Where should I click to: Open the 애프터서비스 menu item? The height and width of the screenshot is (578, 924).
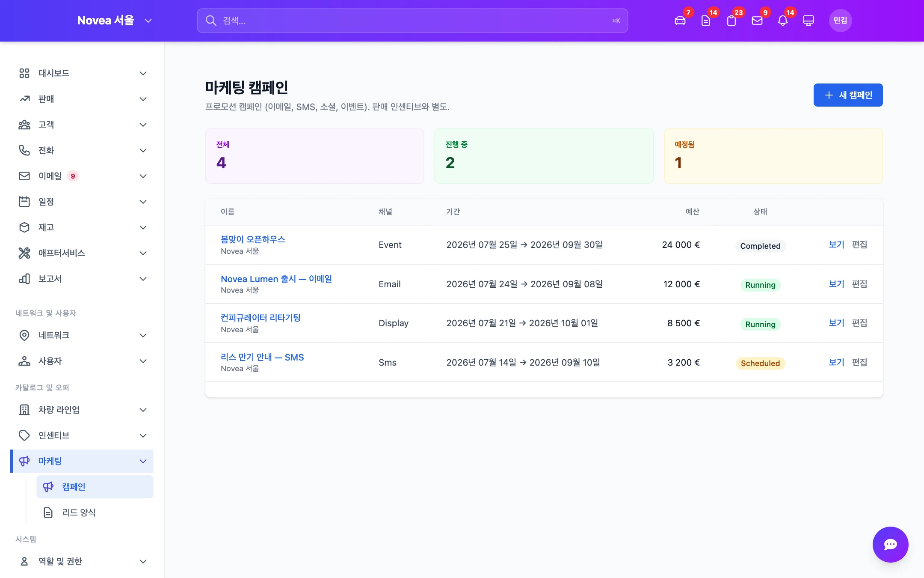(x=82, y=253)
